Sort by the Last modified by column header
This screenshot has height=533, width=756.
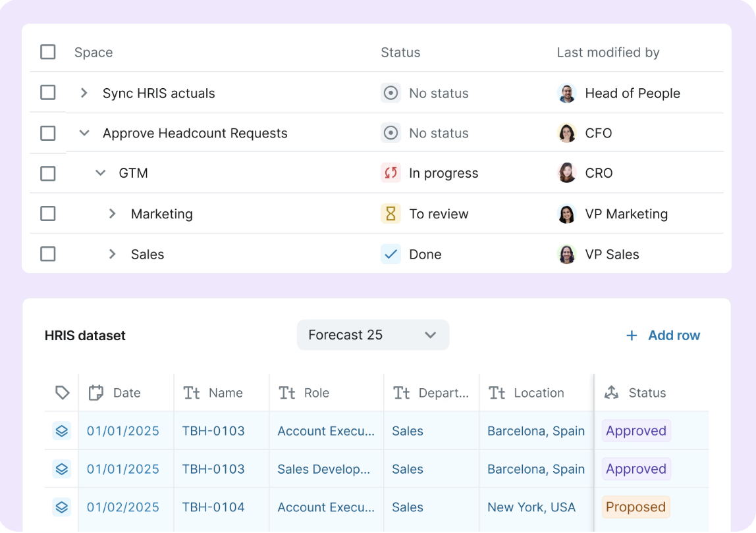coord(607,52)
